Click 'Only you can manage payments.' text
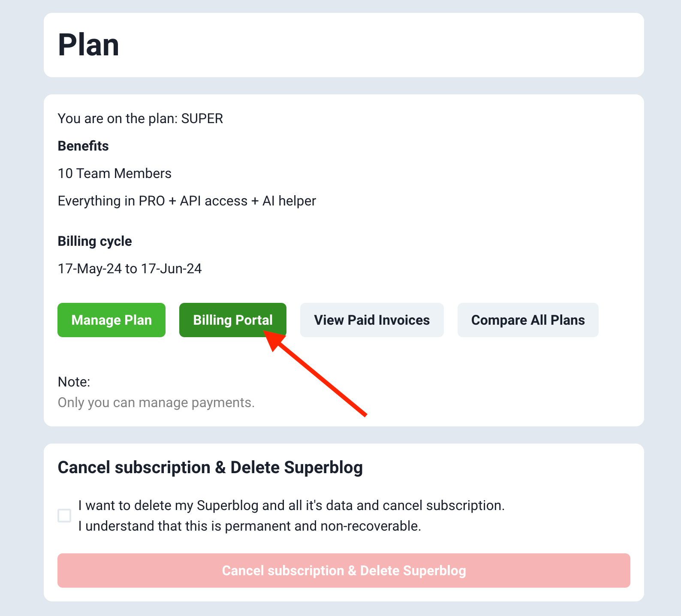681x616 pixels. point(156,402)
